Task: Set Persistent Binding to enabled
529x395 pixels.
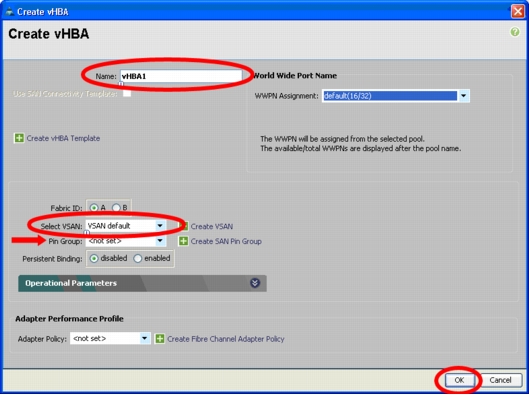Action: [x=138, y=258]
